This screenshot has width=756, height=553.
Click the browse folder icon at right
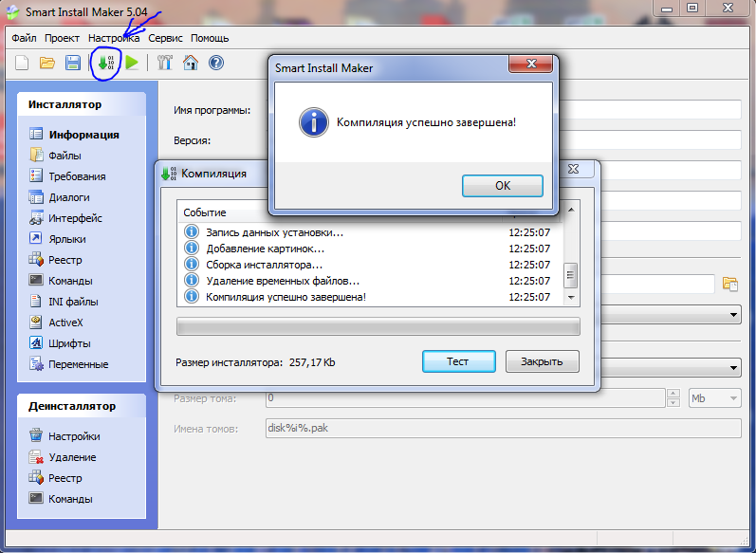[x=729, y=284]
